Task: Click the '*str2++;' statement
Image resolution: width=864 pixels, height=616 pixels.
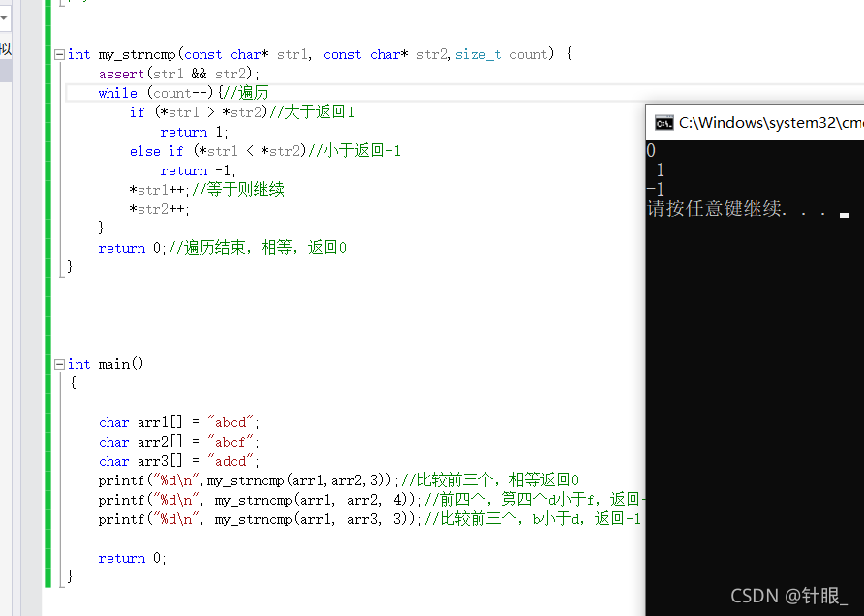Action: 159,209
